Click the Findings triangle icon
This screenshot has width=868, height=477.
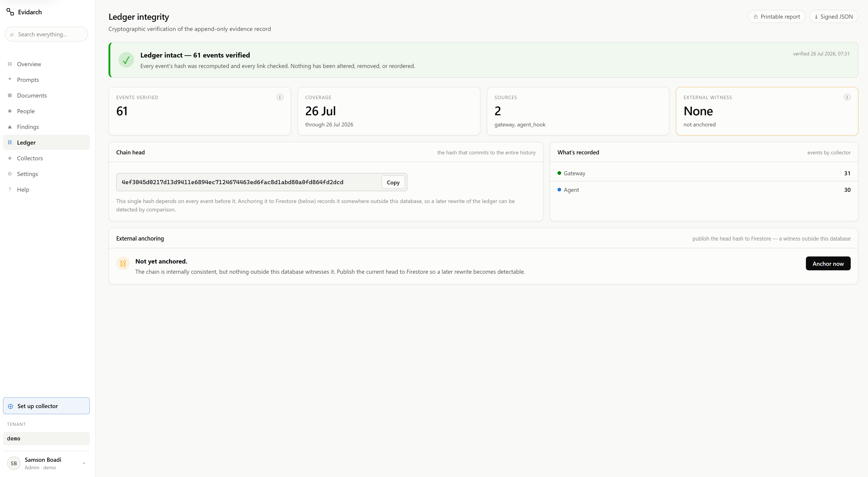coord(10,127)
